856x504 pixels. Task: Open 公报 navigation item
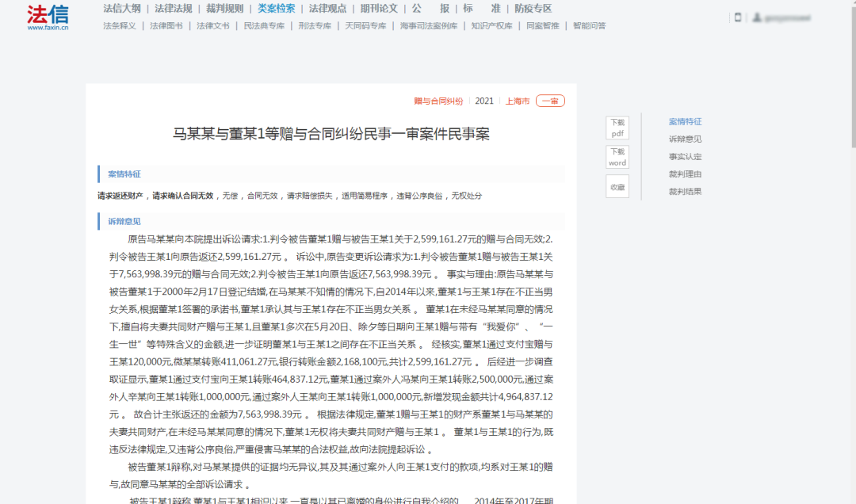pos(430,8)
